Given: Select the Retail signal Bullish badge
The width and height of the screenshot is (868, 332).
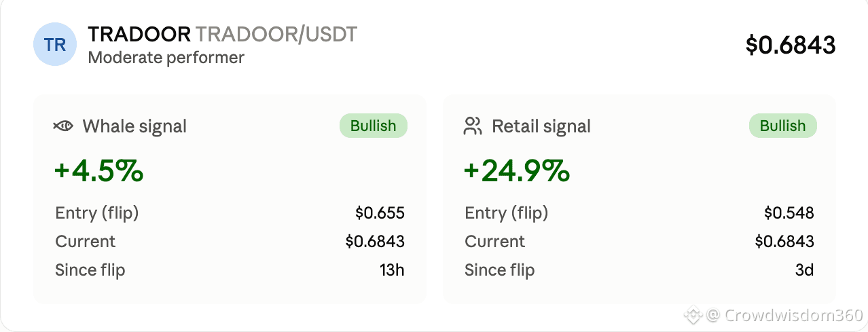Looking at the screenshot, I should (x=782, y=126).
